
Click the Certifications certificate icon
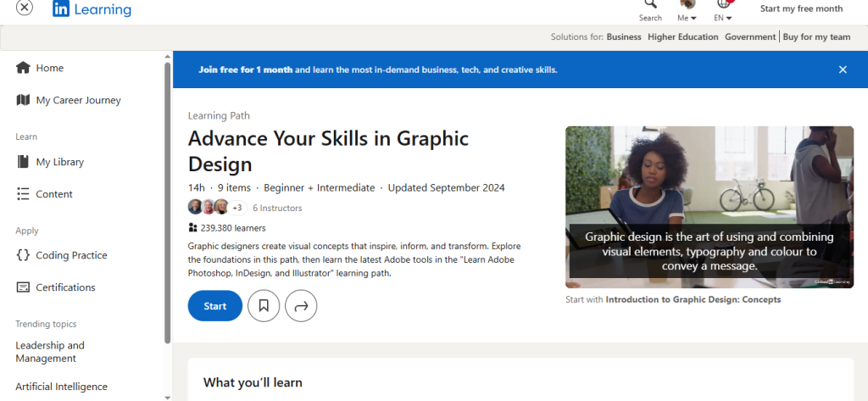click(23, 287)
